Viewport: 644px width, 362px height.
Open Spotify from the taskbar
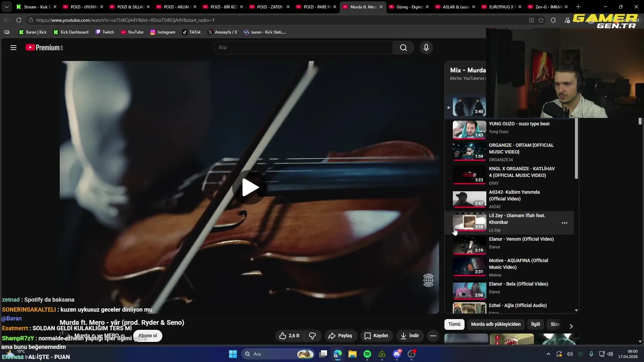pos(367,354)
